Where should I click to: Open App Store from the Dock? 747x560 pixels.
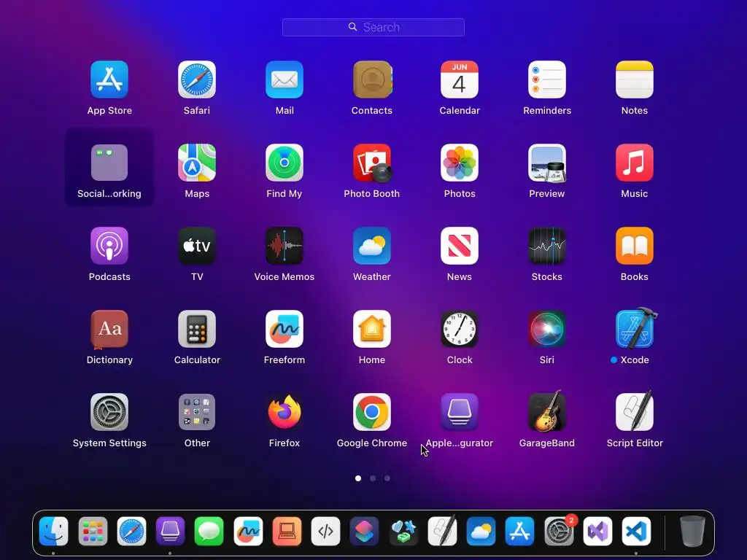(x=519, y=531)
